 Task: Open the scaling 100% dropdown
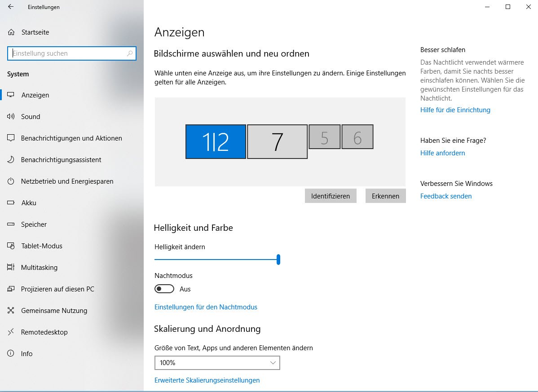(217, 363)
